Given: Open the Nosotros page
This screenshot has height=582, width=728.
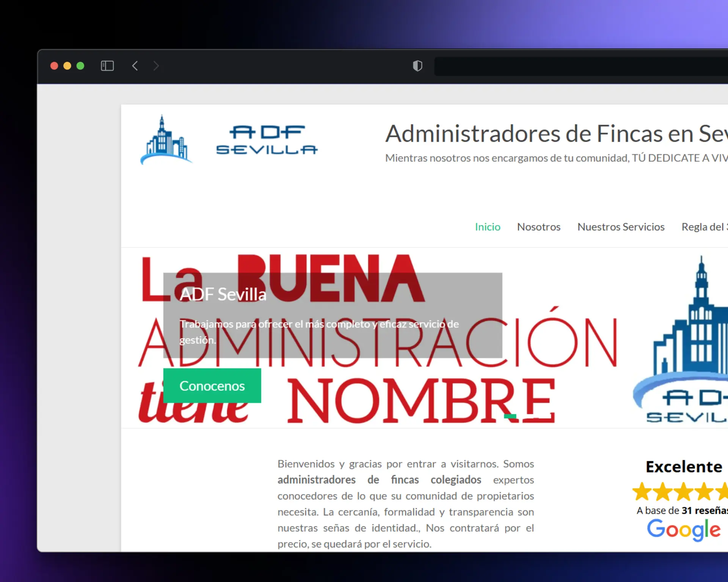Looking at the screenshot, I should (538, 227).
